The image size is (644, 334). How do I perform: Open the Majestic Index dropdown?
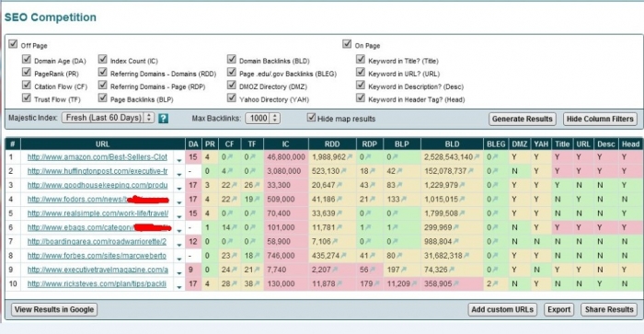coord(108,118)
